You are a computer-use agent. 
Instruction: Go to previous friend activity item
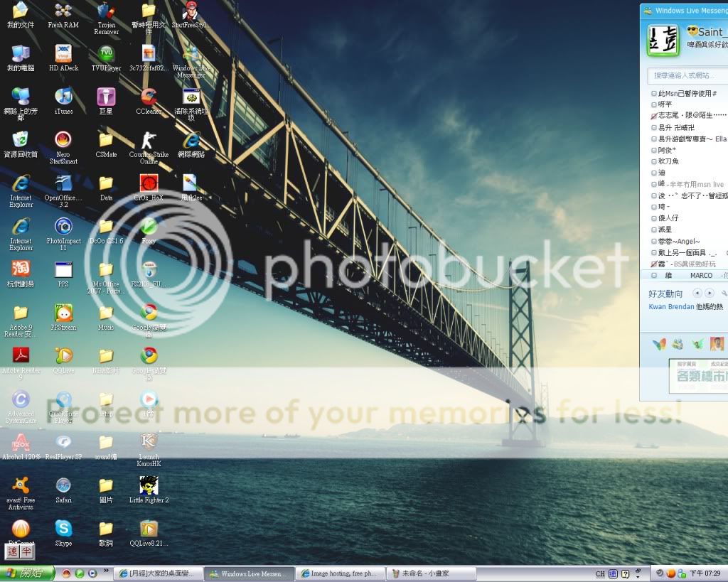tap(697, 293)
